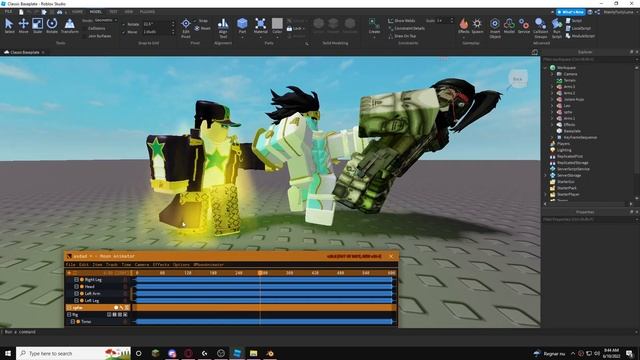Toggle Constraint Details
The width and height of the screenshot is (640, 360).
(407, 28)
